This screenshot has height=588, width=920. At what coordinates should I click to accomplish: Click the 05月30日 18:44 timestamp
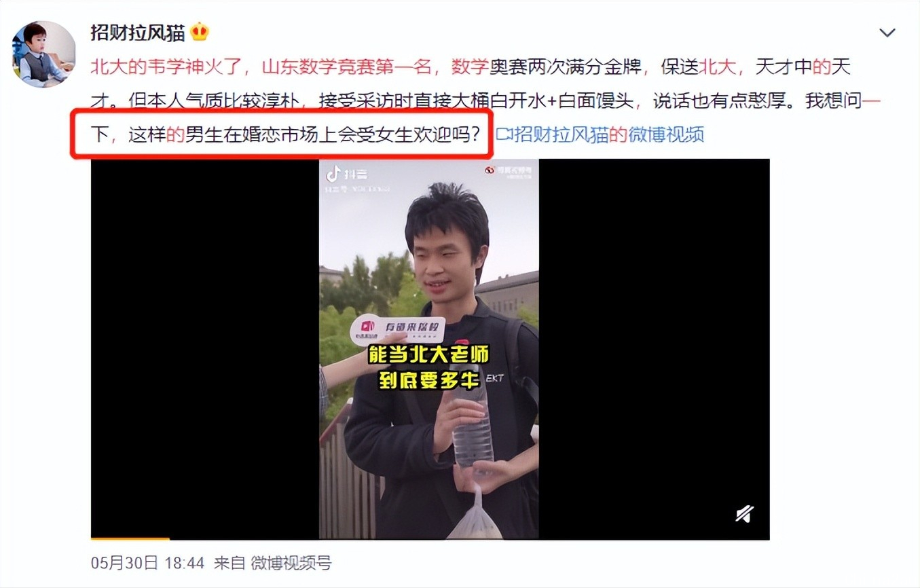click(x=147, y=562)
